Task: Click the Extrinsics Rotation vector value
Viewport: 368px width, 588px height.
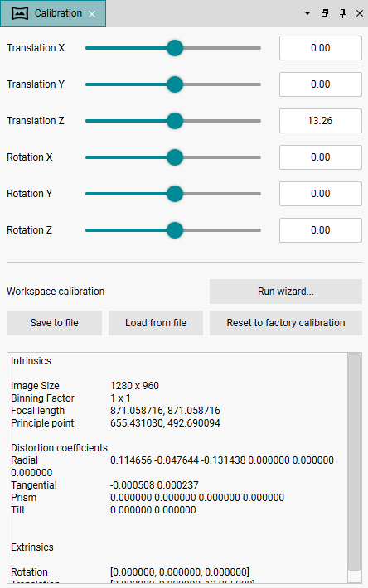Action: coord(180,572)
